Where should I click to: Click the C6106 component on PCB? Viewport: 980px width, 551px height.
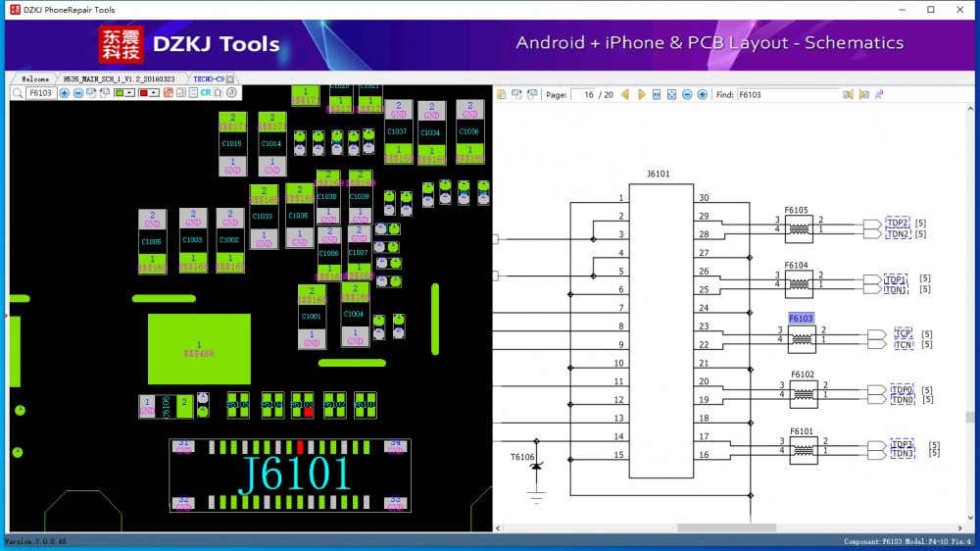coord(166,407)
